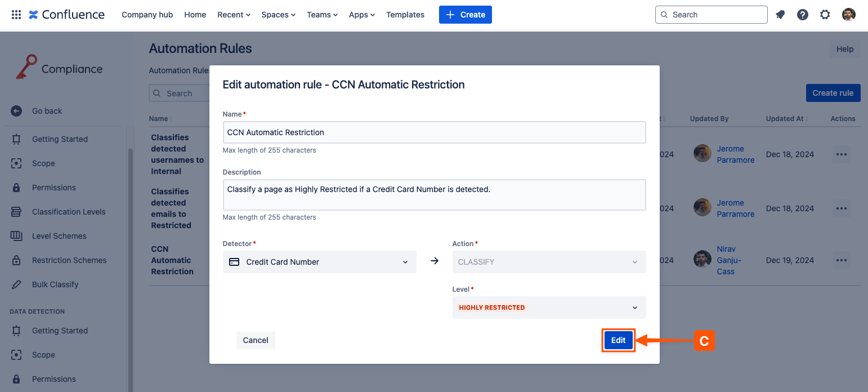Image resolution: width=868 pixels, height=392 pixels.
Task: Click the notifications bell icon
Action: (780, 15)
